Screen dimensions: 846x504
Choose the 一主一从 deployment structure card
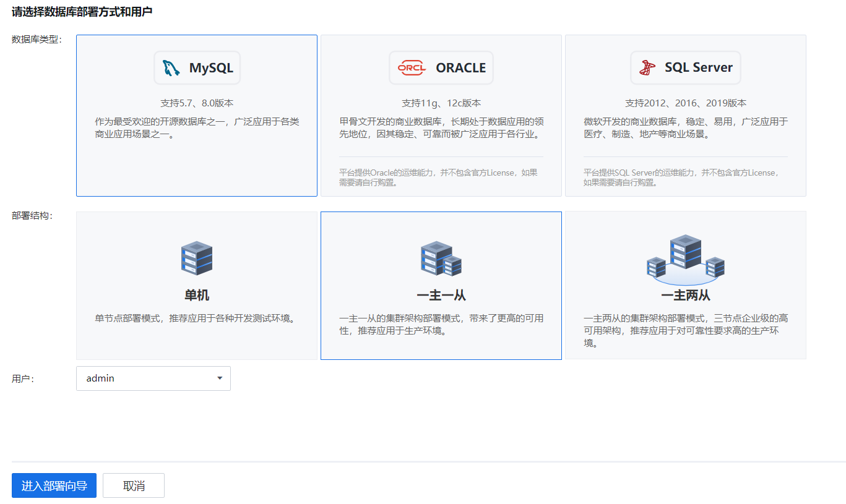tap(441, 285)
